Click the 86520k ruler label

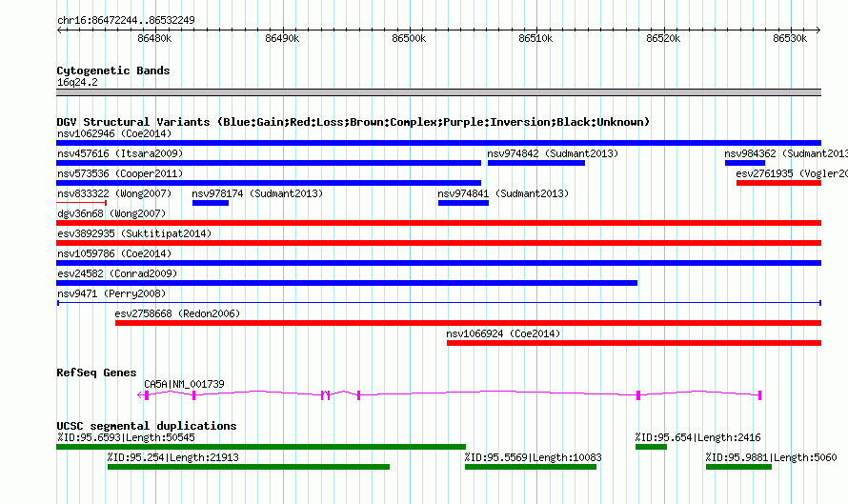663,38
